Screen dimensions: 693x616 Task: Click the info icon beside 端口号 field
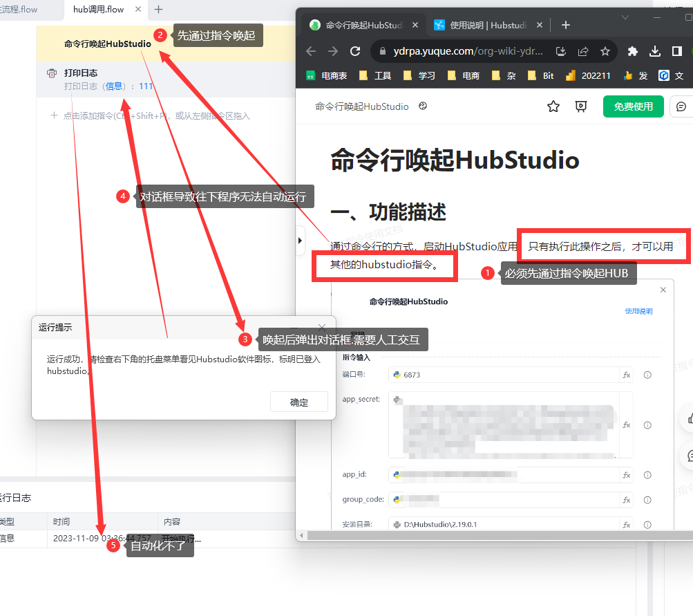[647, 375]
